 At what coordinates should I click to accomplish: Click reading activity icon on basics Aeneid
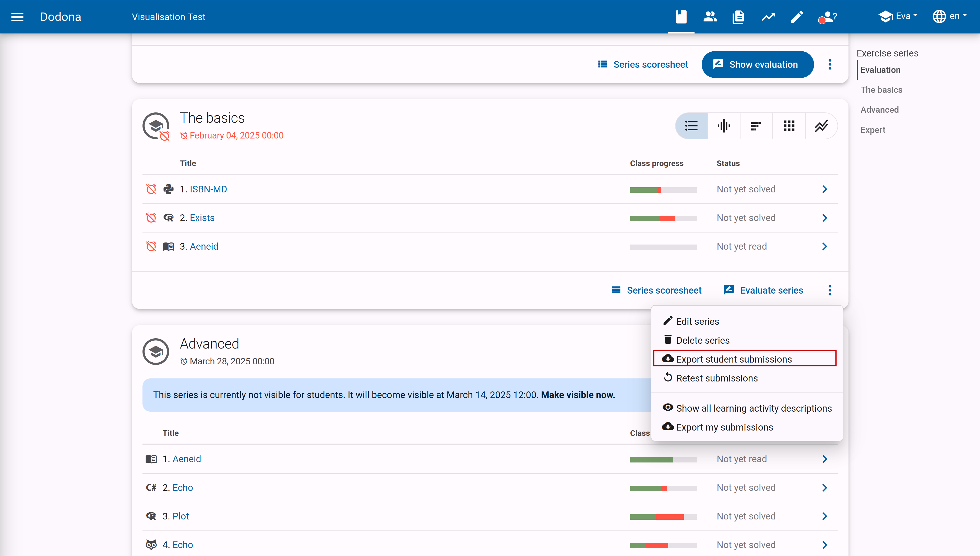point(168,246)
